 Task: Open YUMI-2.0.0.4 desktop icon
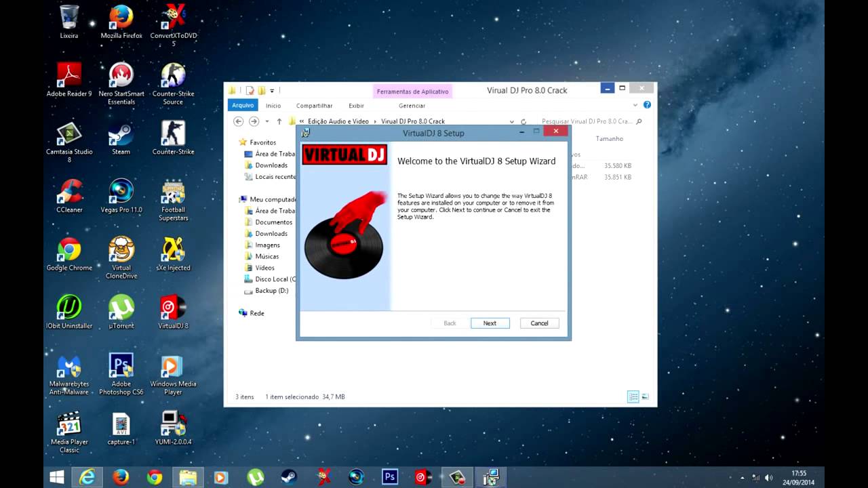coord(174,428)
